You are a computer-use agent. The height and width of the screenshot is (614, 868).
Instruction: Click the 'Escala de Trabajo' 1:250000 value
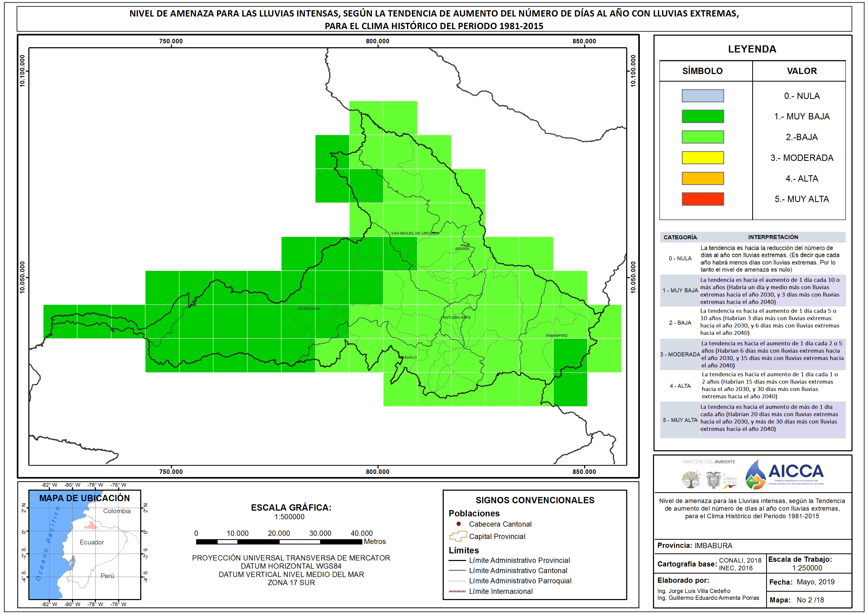tap(807, 568)
